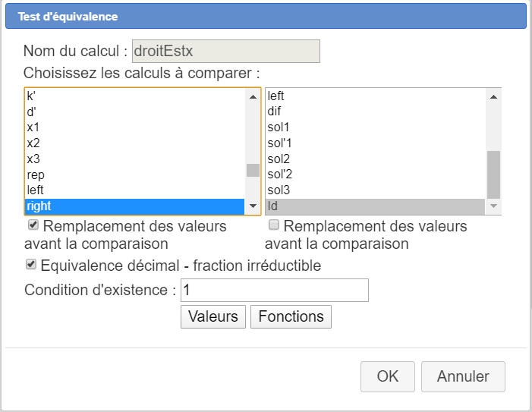This screenshot has width=532, height=412.
Task: Choose 'sol1' in right list
Action: (x=279, y=127)
